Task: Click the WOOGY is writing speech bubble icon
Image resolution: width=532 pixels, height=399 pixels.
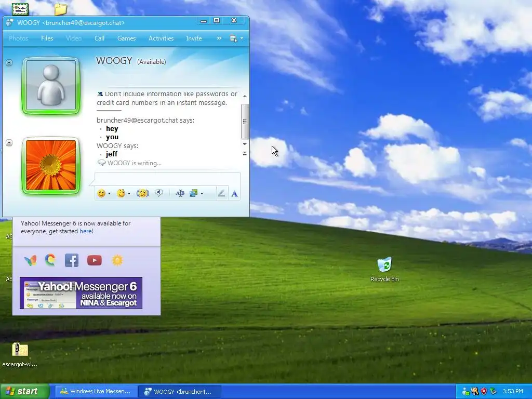Action: [101, 163]
